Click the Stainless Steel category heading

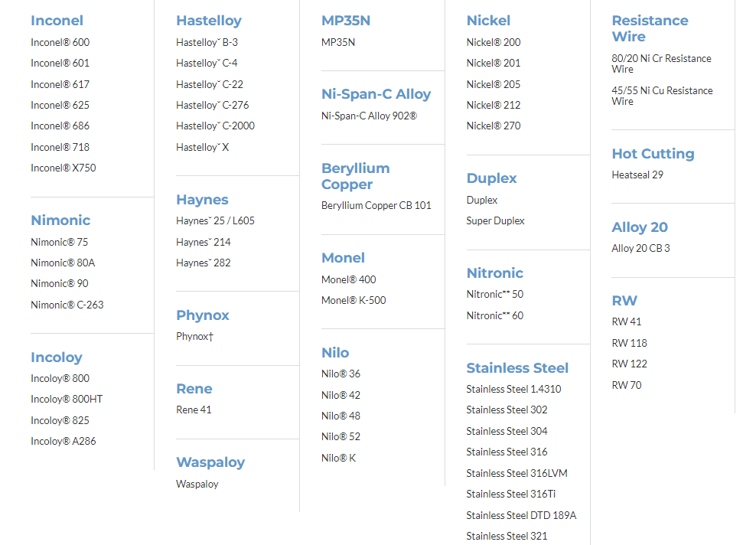click(x=517, y=368)
